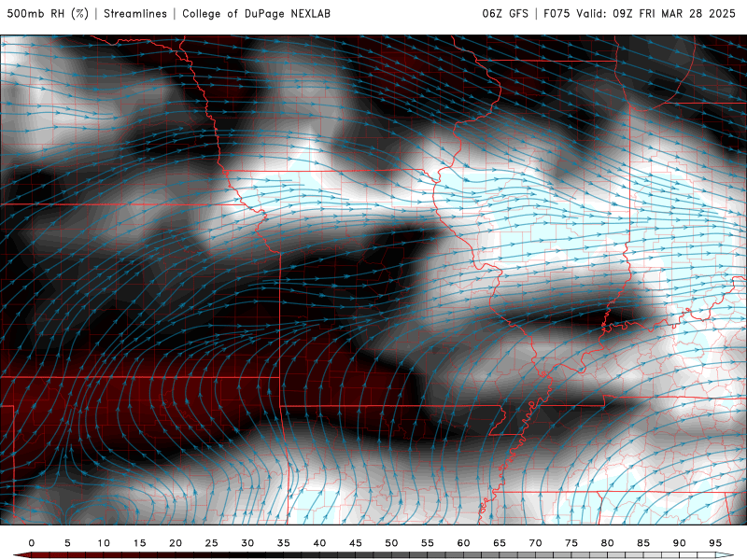747x560 pixels.
Task: Select the 60 label on the color scale
Action: [463, 543]
